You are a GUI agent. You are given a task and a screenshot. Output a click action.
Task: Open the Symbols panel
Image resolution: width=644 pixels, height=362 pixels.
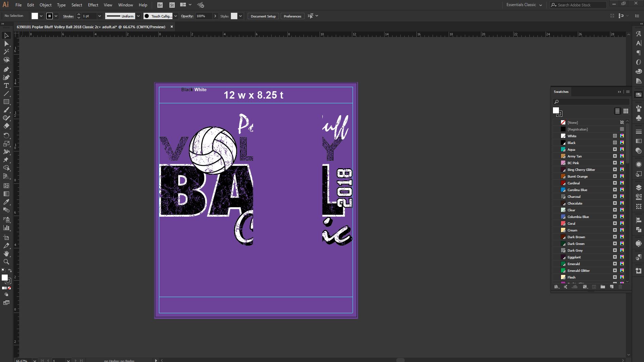pyautogui.click(x=638, y=118)
